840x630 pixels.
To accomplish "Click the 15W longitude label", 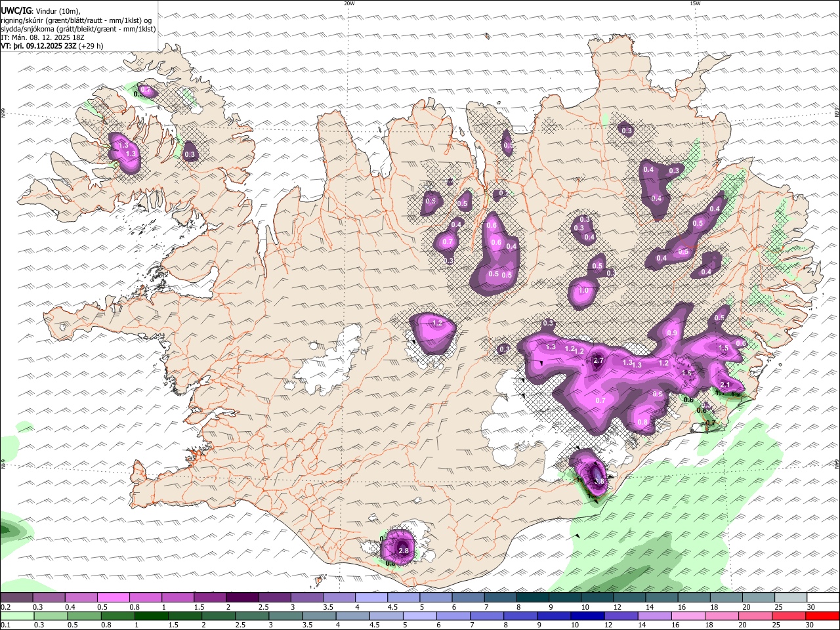I will tap(695, 3).
